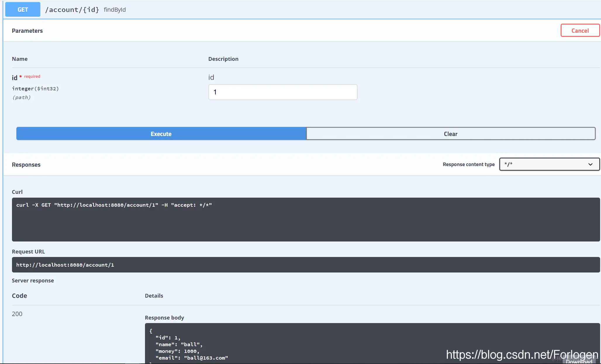This screenshot has height=364, width=601.
Task: Click the curl command text
Action: click(114, 205)
